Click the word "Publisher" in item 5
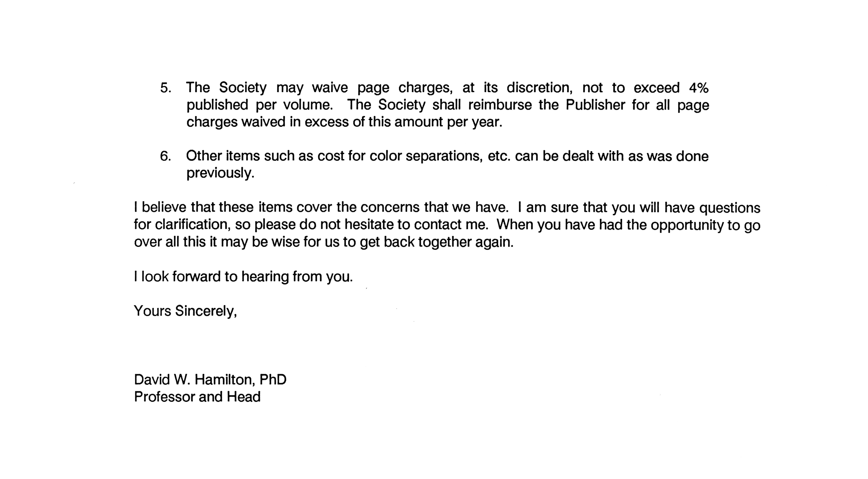This screenshot has height=479, width=868. [x=595, y=105]
